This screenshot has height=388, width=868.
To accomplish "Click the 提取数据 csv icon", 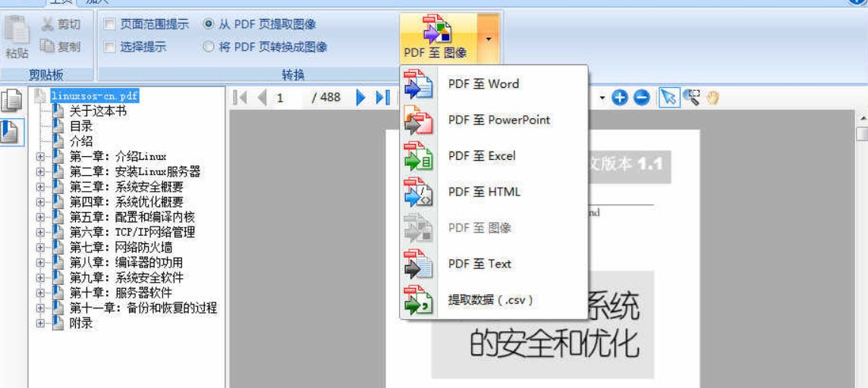I will coord(418,299).
